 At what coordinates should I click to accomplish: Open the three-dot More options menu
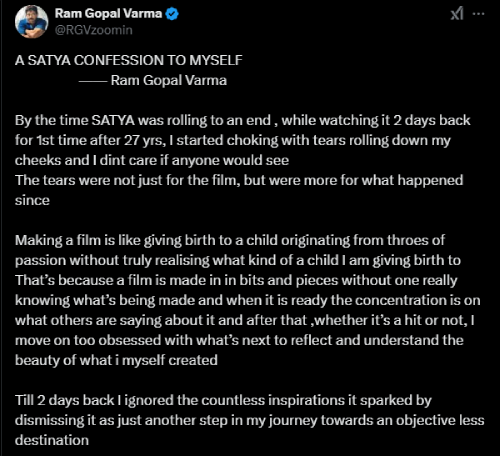(478, 14)
